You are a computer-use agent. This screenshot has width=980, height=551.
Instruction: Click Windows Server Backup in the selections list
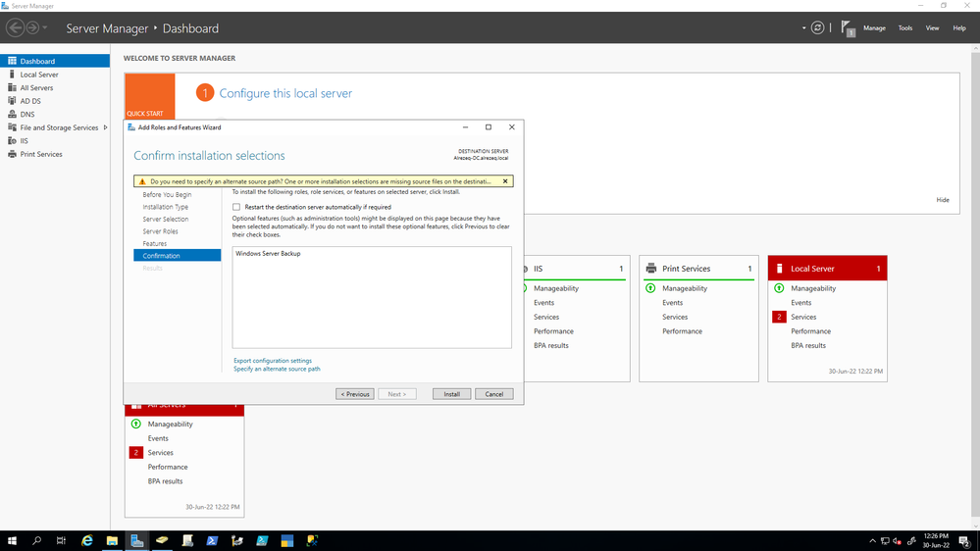point(268,254)
